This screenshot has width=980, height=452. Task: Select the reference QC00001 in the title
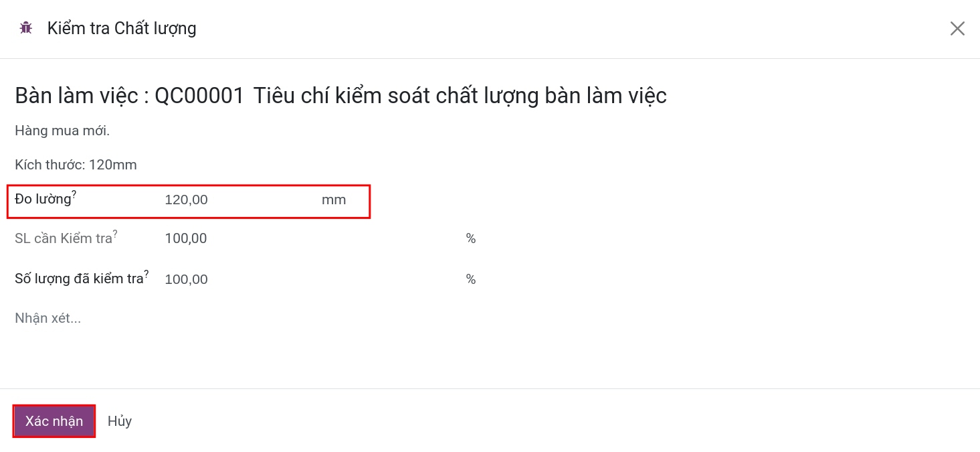point(199,95)
